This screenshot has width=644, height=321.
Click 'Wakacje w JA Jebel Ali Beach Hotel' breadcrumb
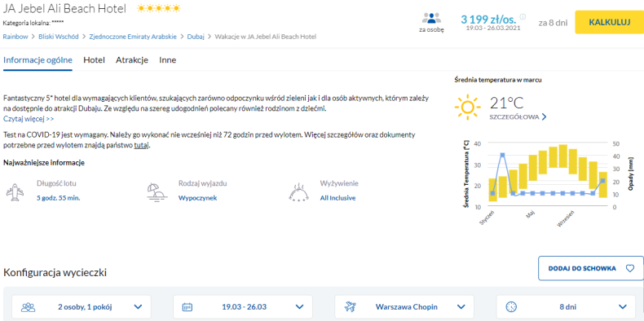coord(266,37)
